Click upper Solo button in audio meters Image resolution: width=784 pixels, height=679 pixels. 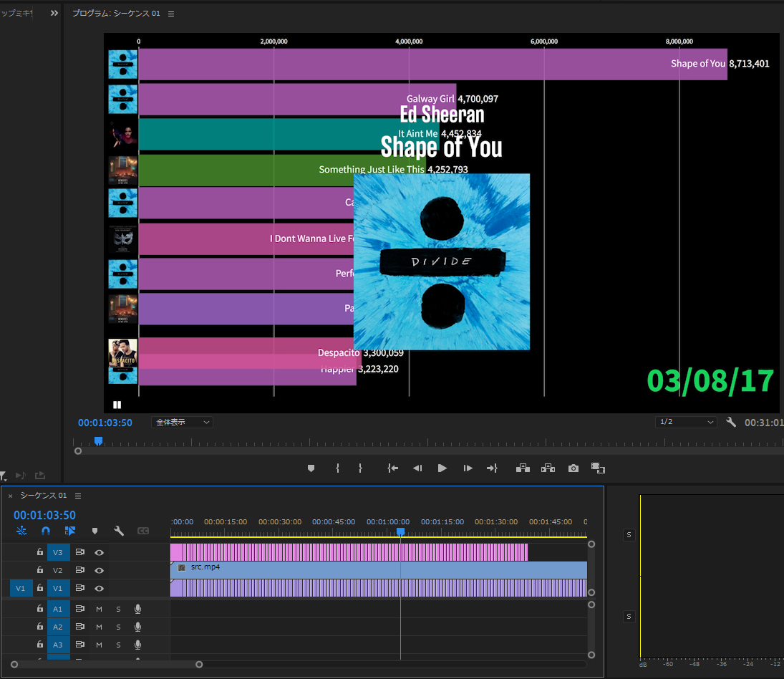pyautogui.click(x=629, y=535)
